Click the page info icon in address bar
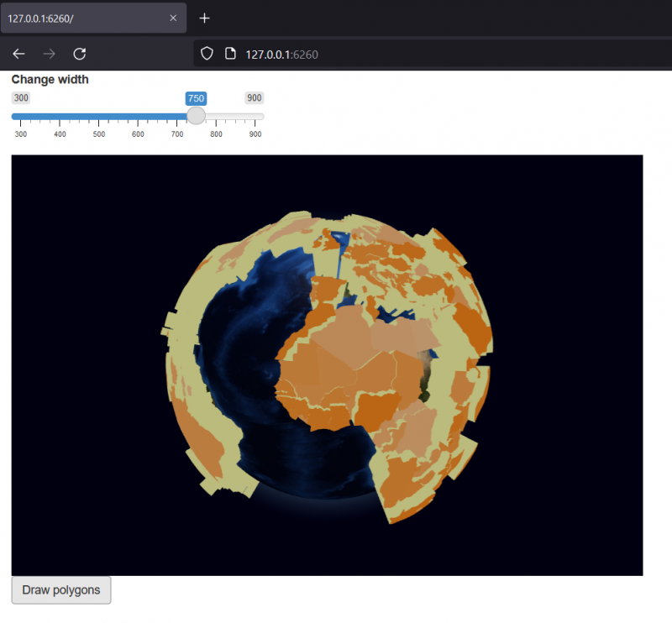Image resolution: width=672 pixels, height=623 pixels. tap(229, 54)
